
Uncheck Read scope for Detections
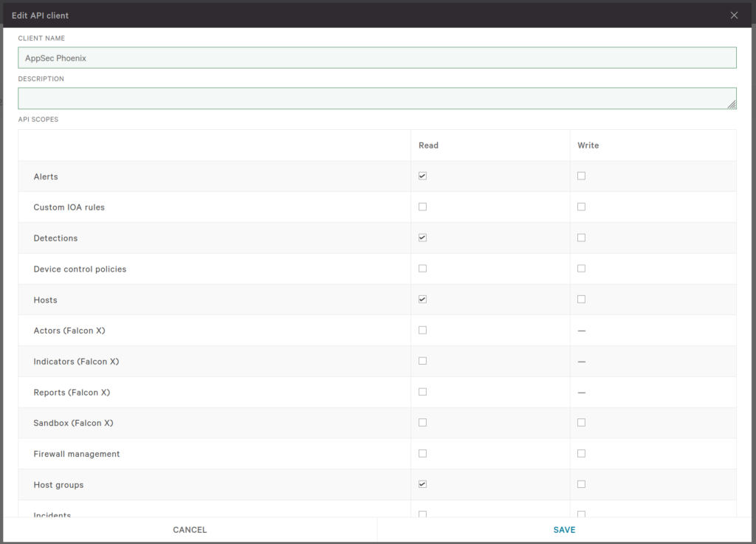(422, 238)
